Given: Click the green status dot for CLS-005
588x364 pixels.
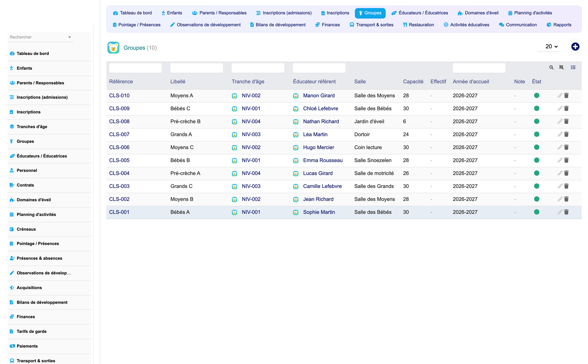Looking at the screenshot, I should 537,160.
